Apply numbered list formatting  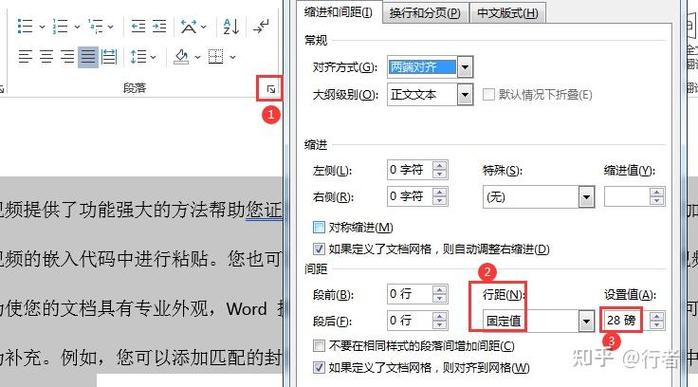(x=60, y=26)
